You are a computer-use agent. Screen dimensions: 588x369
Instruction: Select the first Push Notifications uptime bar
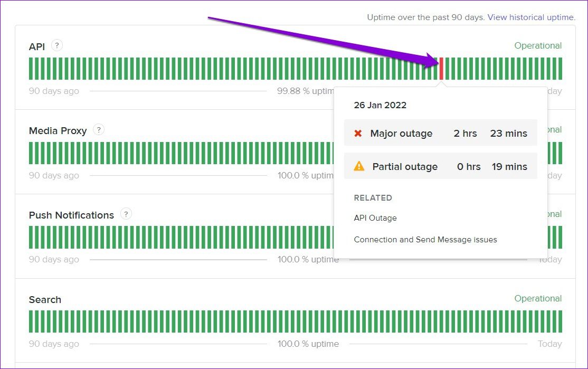pyautogui.click(x=31, y=237)
